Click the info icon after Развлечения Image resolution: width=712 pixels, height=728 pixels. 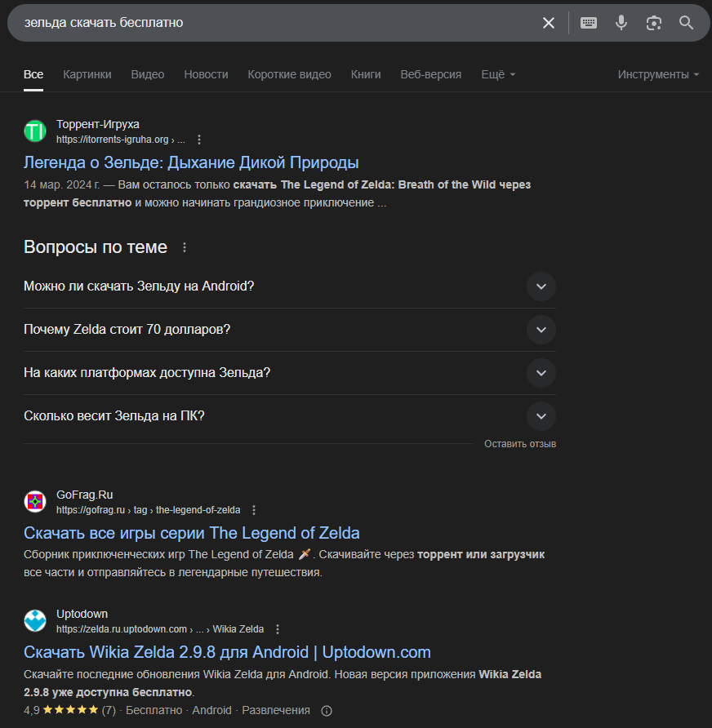click(327, 711)
